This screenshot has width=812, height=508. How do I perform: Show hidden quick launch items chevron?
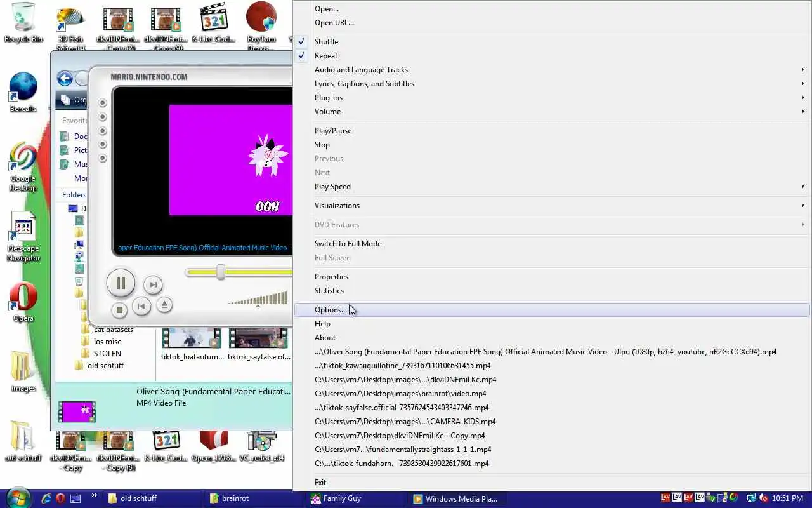(x=95, y=496)
